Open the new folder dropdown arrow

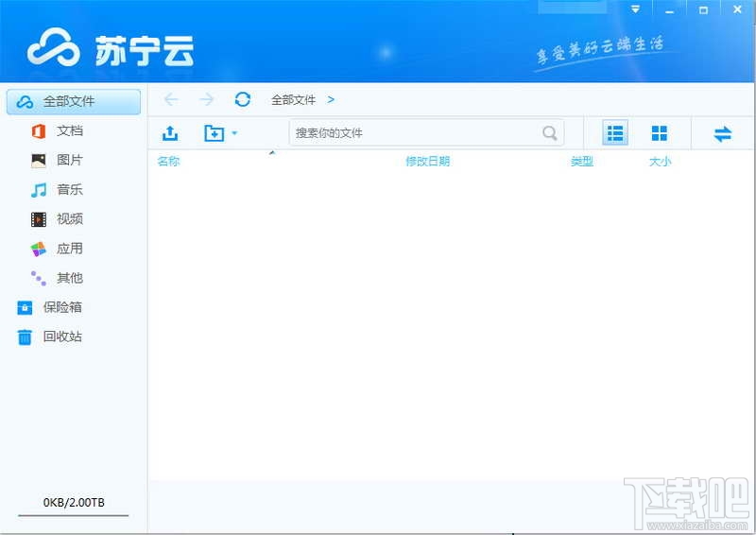(x=234, y=132)
